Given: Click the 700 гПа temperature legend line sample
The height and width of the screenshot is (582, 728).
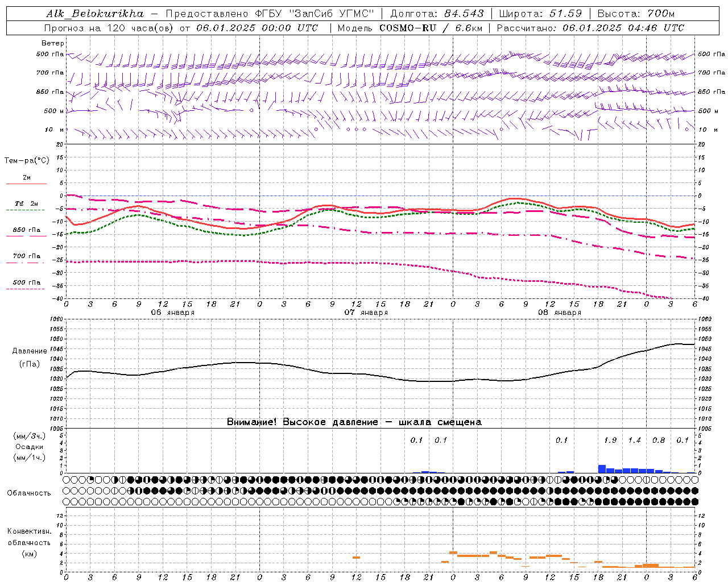Looking at the screenshot, I should (x=25, y=263).
